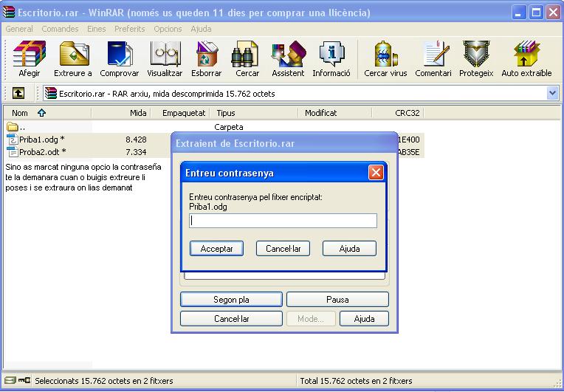
Task: Send extraction to Segon pla
Action: (x=231, y=300)
